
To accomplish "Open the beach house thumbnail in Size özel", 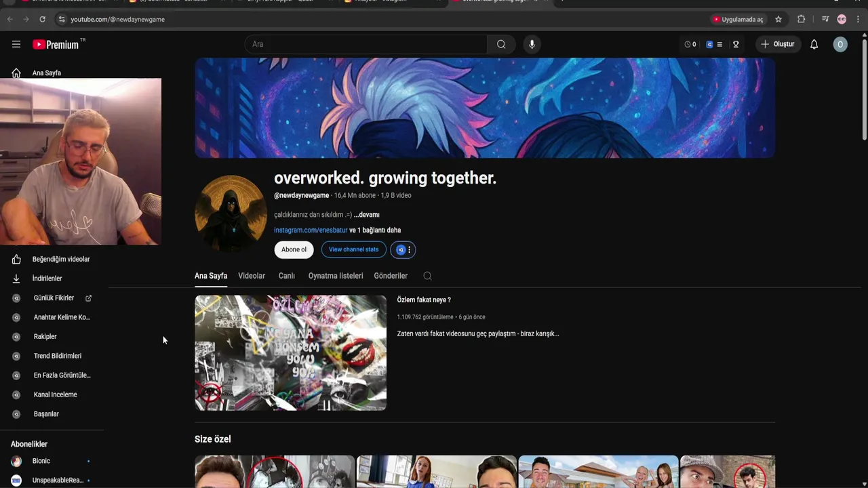I will 598,472.
